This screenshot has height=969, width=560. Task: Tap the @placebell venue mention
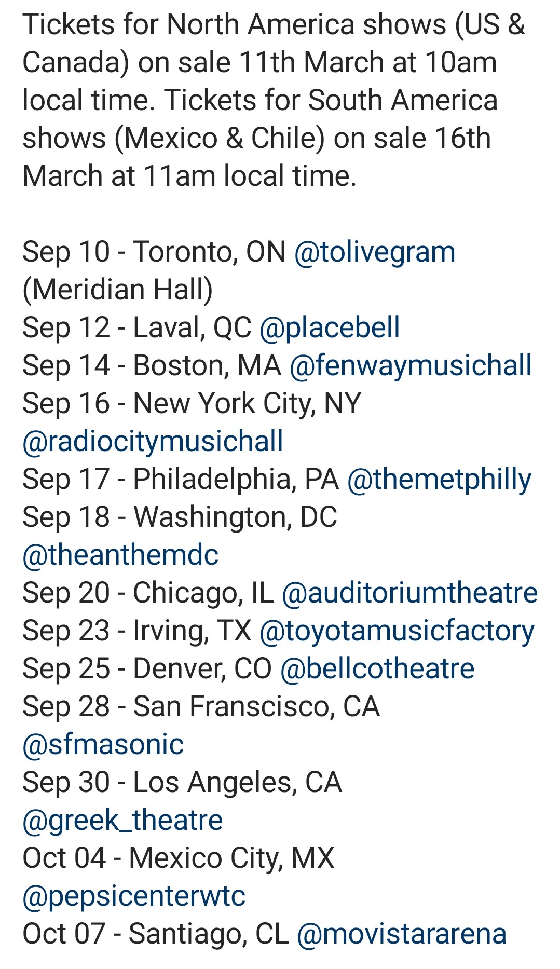[330, 328]
